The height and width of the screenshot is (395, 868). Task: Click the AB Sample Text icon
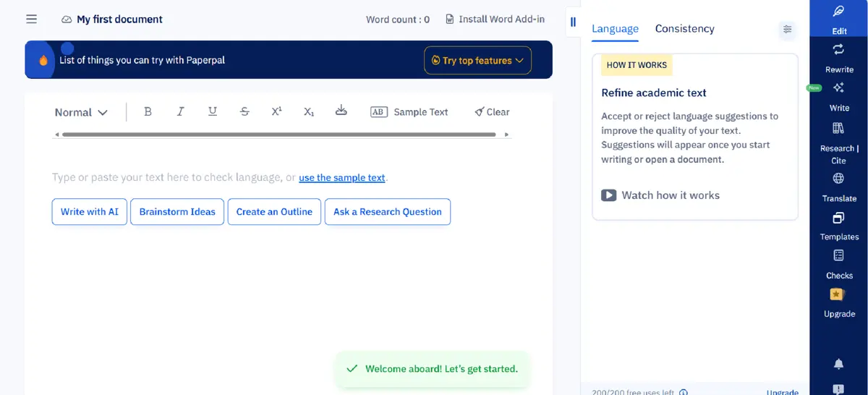click(x=379, y=111)
